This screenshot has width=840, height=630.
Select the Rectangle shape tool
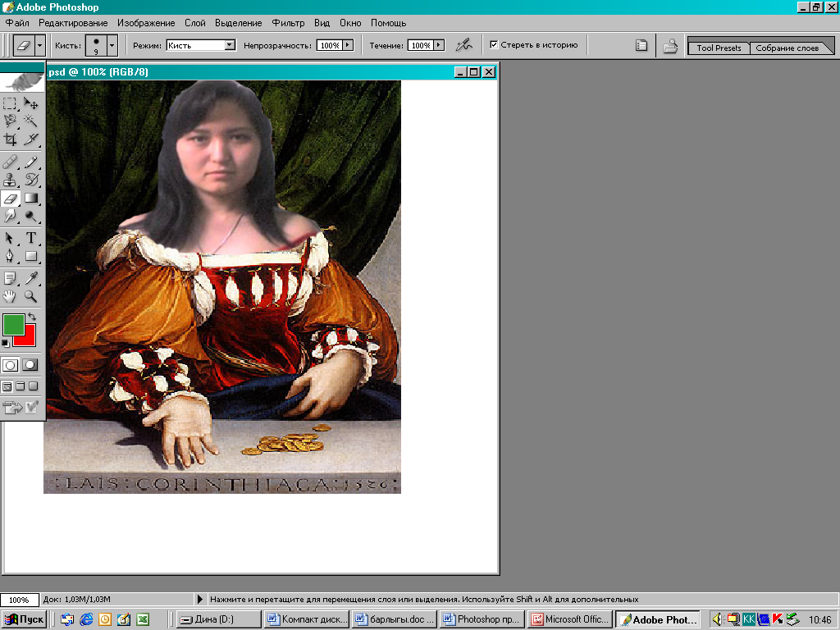(x=31, y=256)
